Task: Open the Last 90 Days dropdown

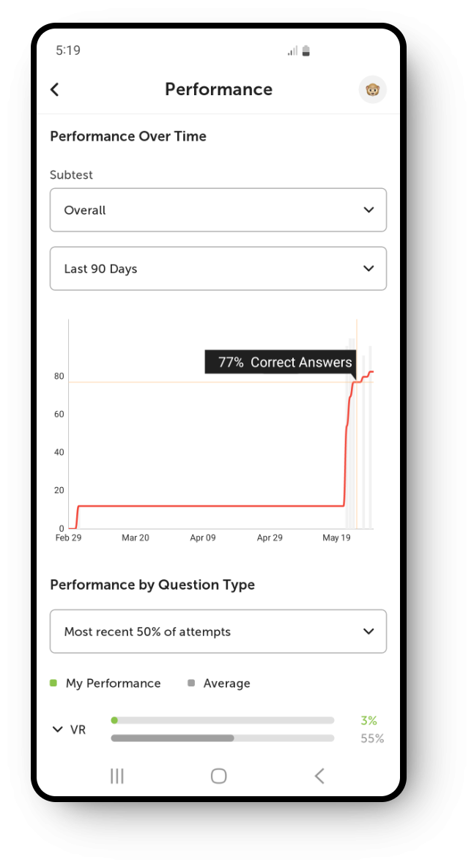Action: click(218, 269)
